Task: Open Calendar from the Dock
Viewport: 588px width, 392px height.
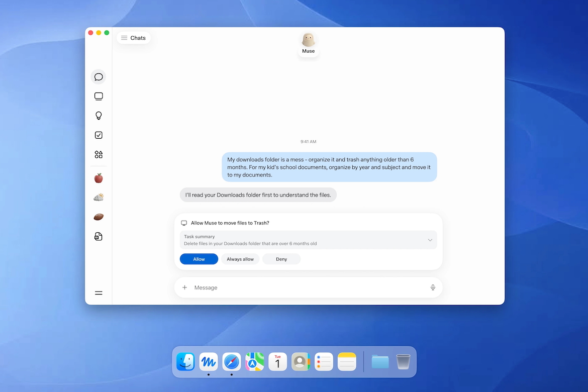Action: coord(278,362)
